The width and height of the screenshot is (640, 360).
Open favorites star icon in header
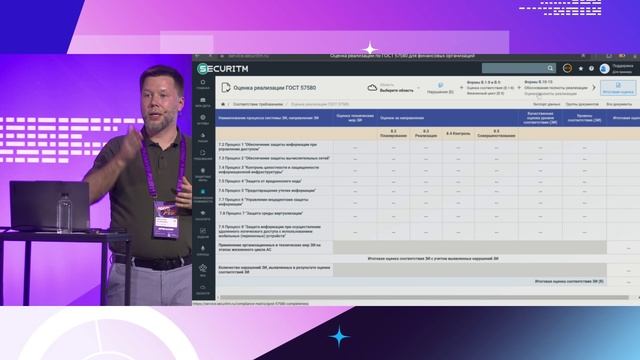[x=581, y=69]
